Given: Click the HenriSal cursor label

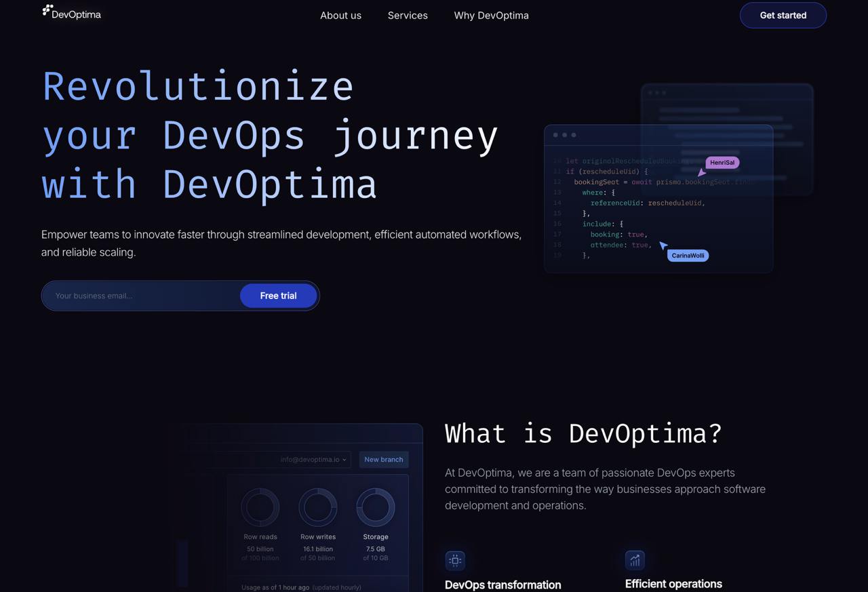Looking at the screenshot, I should [x=722, y=163].
